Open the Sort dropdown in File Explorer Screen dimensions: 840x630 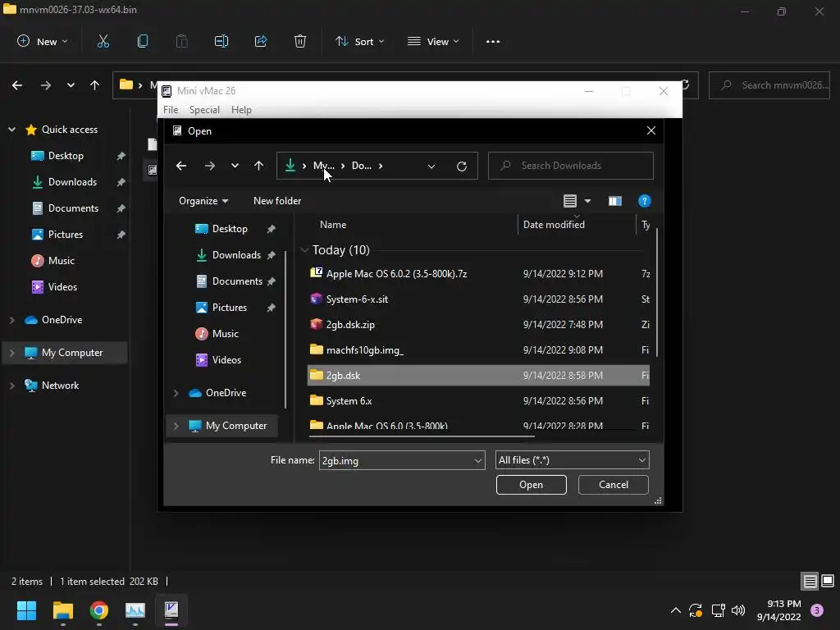(x=359, y=41)
